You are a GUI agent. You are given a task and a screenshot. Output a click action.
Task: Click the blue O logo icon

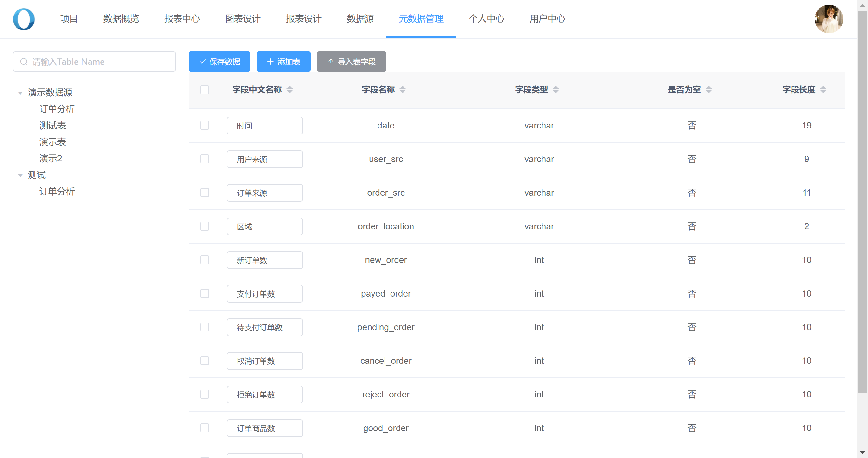(x=23, y=19)
